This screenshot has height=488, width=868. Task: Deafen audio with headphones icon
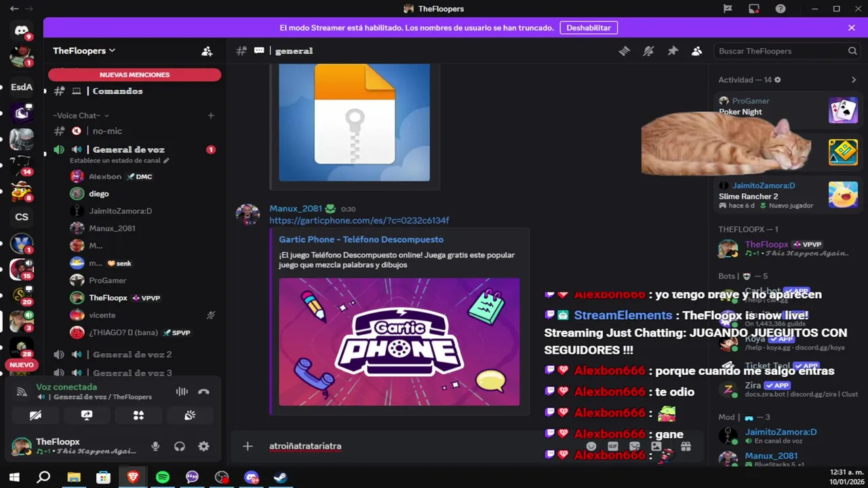click(x=180, y=447)
